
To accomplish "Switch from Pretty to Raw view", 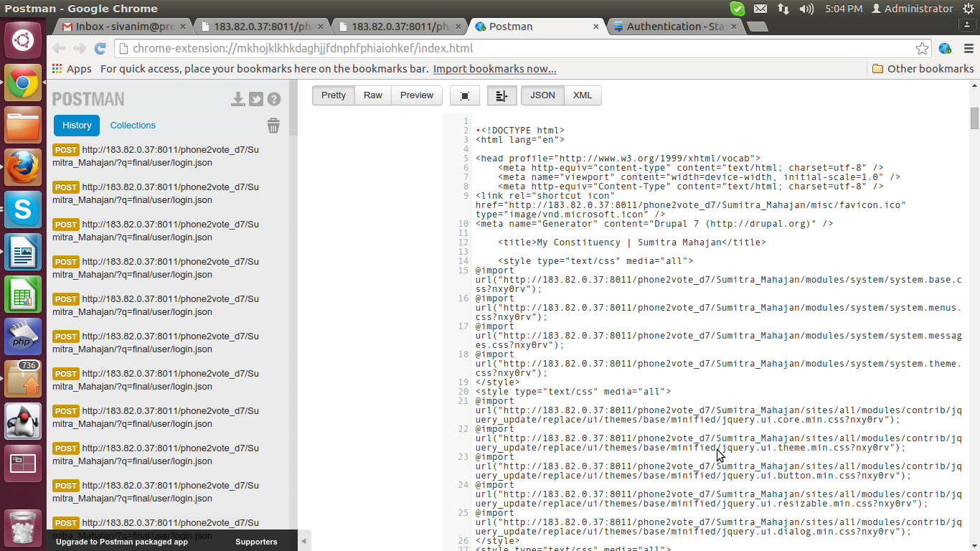I will pos(372,95).
